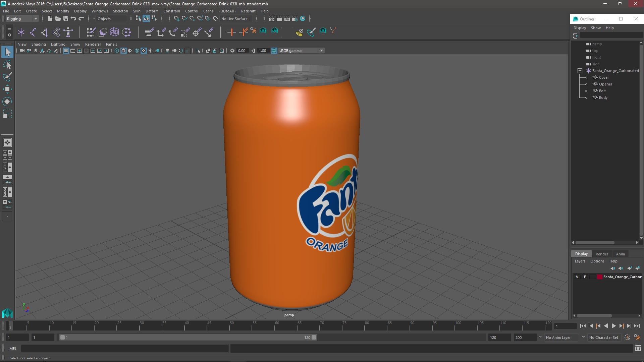This screenshot has width=644, height=362.
Task: Toggle the empty layer display type box
Action: pyautogui.click(x=593, y=277)
